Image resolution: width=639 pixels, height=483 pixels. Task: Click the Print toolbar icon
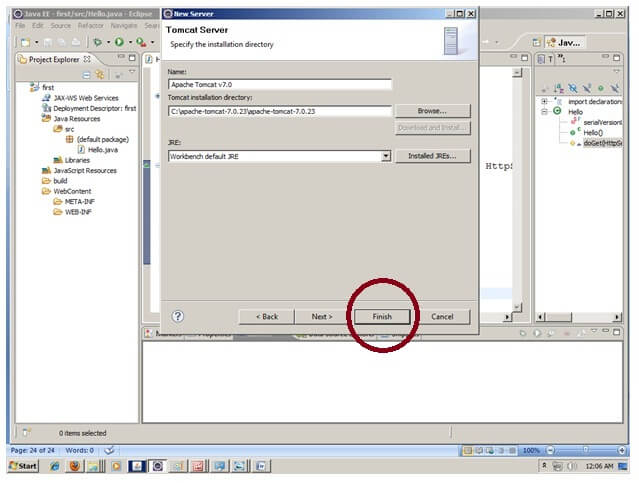pyautogui.click(x=76, y=42)
